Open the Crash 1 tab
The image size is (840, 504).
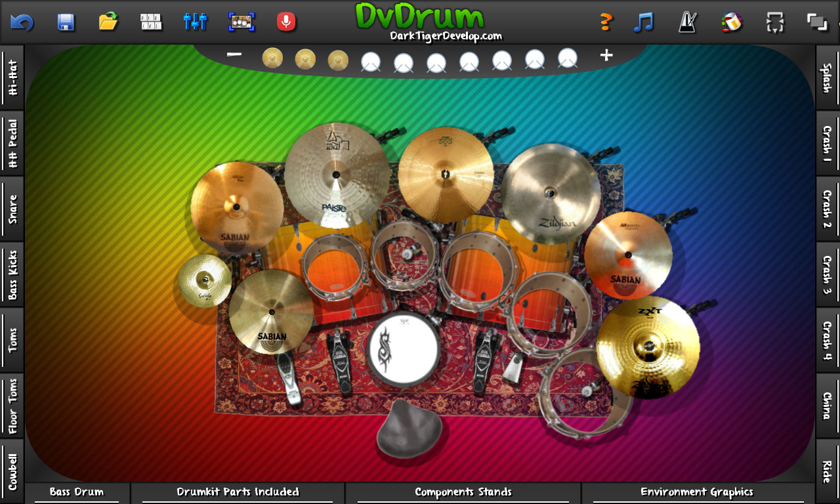click(828, 143)
